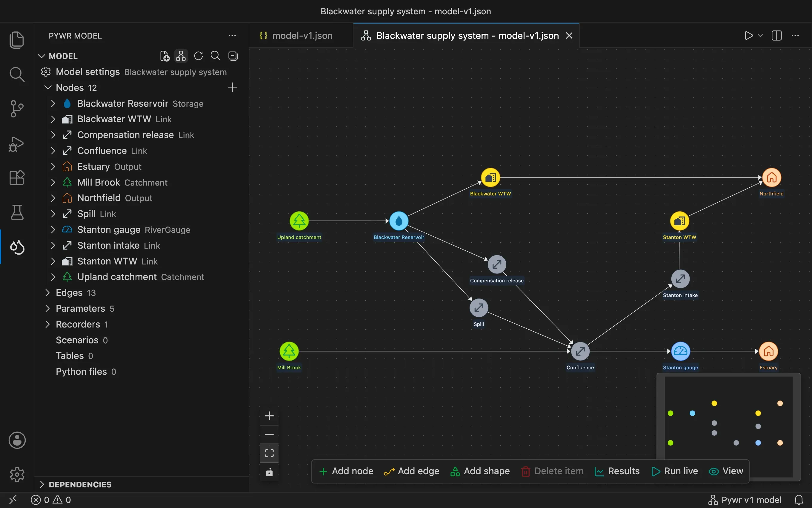This screenshot has height=508, width=812.
Task: Open the Source Control view
Action: (x=17, y=109)
